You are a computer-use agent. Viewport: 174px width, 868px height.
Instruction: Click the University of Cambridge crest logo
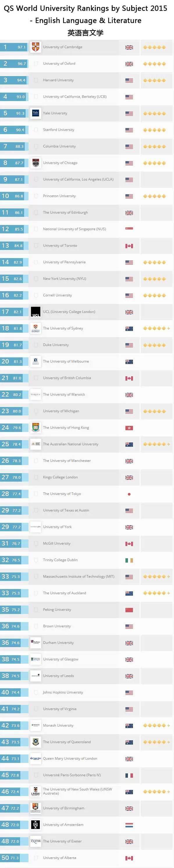(35, 47)
